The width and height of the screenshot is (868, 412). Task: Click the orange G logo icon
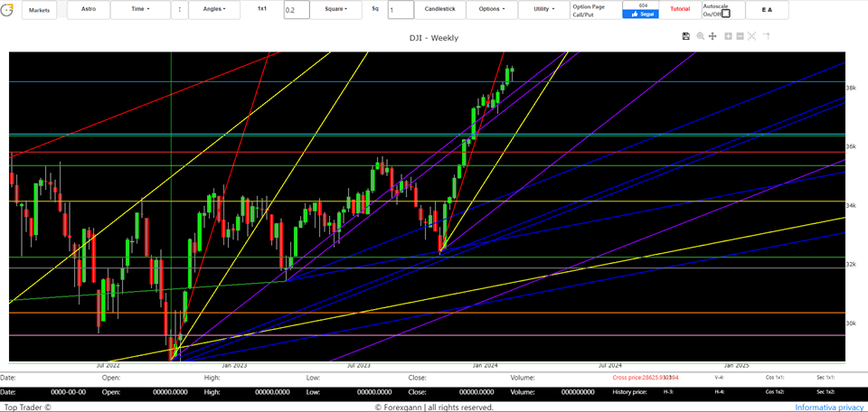coord(6,9)
